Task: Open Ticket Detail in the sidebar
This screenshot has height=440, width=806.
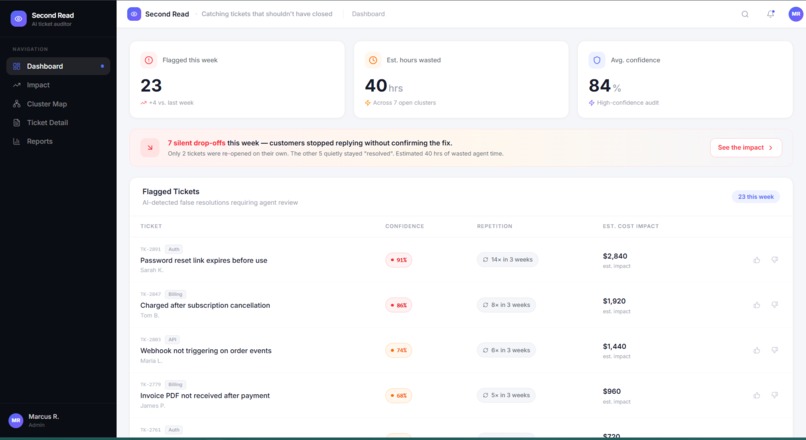Action: [58, 122]
